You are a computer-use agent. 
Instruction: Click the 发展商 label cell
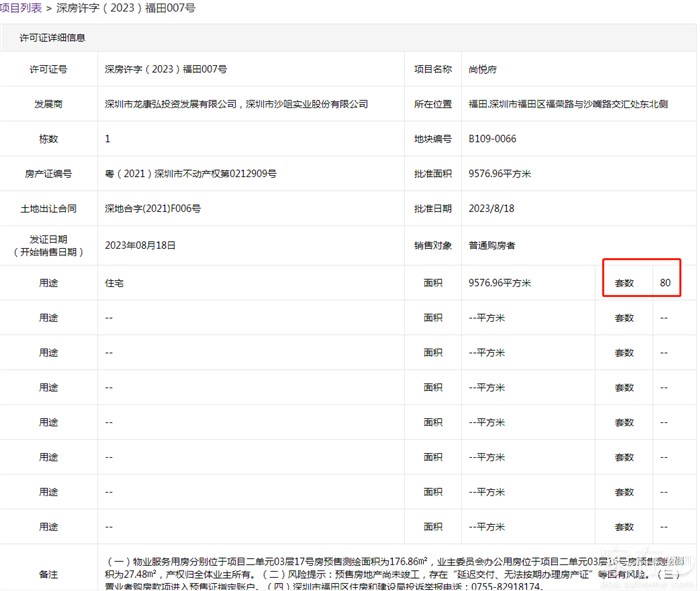tap(48, 104)
